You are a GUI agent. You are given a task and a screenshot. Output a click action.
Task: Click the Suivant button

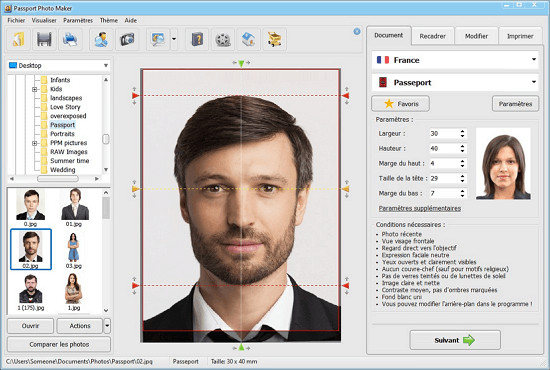(455, 340)
